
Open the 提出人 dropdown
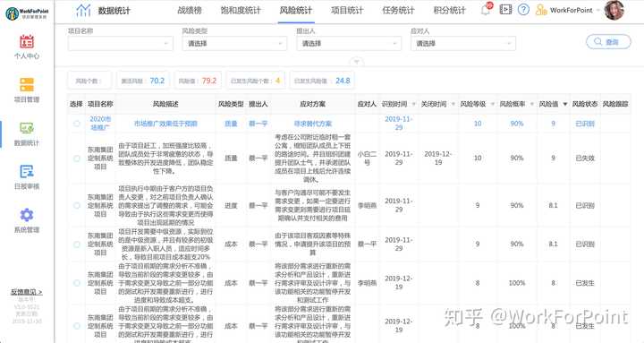pos(349,43)
